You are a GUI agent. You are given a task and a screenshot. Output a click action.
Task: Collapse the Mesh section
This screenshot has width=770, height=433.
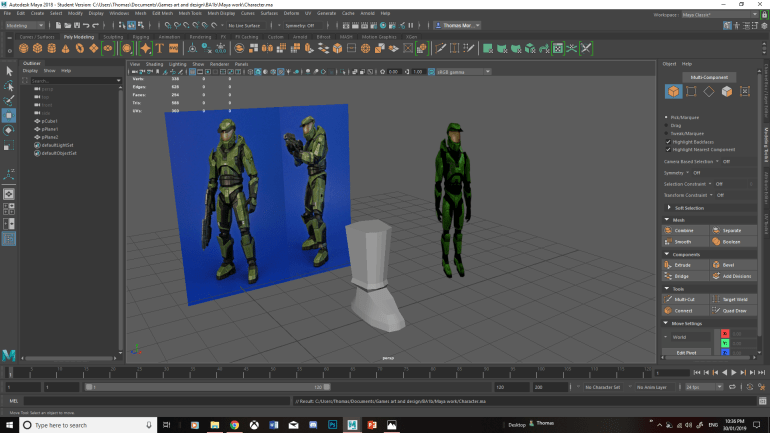click(667, 219)
